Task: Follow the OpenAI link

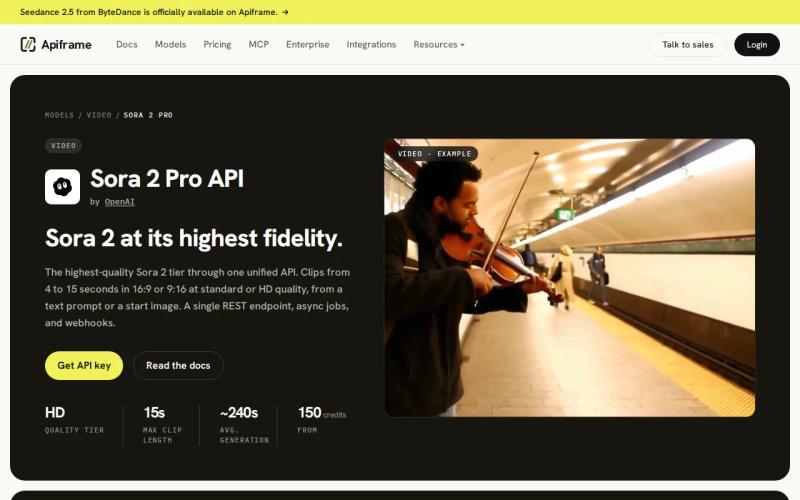Action: pos(120,202)
